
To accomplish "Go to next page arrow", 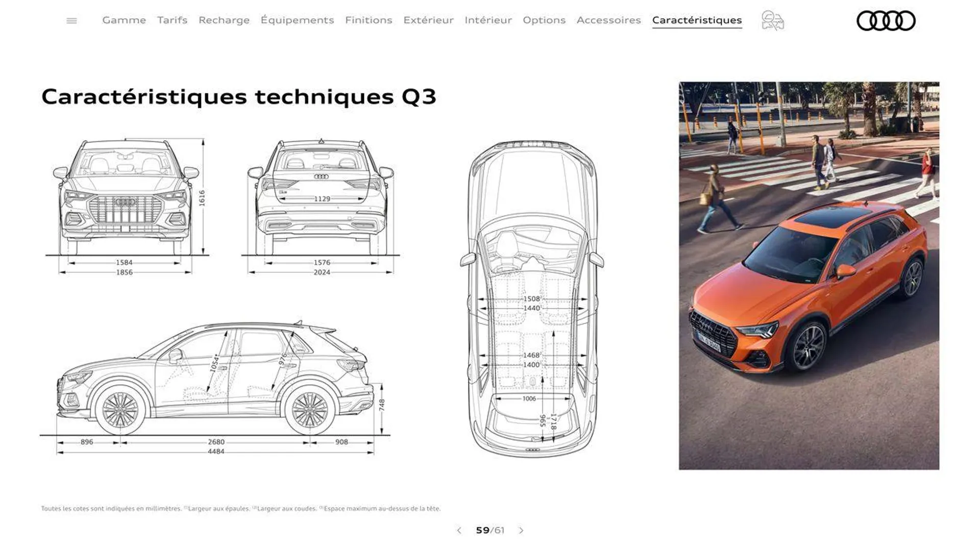I will (x=521, y=531).
